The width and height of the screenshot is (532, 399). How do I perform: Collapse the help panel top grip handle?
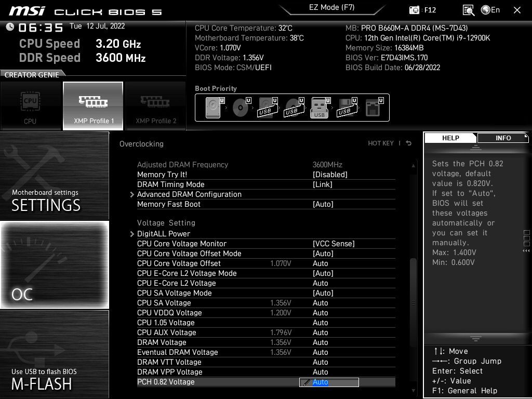[x=476, y=148]
